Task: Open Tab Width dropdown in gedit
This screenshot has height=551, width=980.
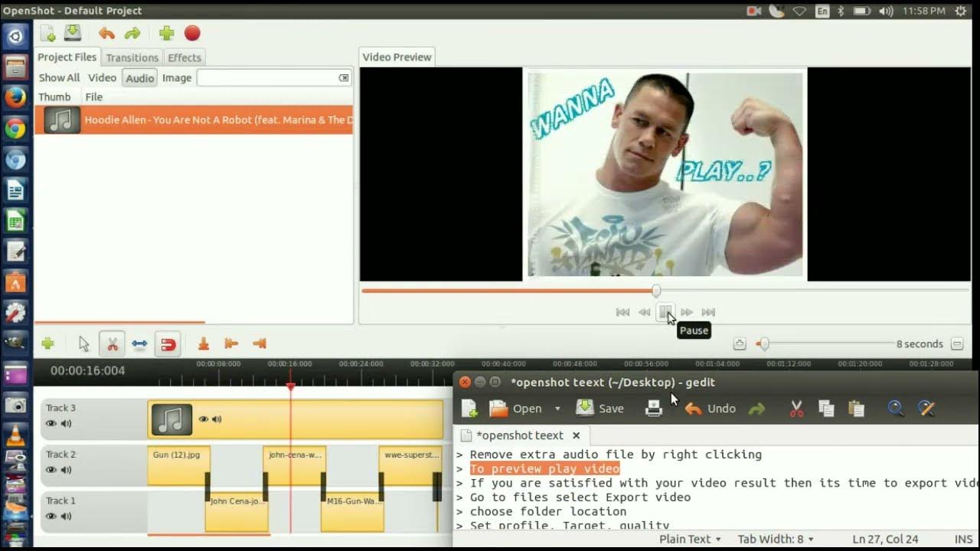Action: pos(775,539)
